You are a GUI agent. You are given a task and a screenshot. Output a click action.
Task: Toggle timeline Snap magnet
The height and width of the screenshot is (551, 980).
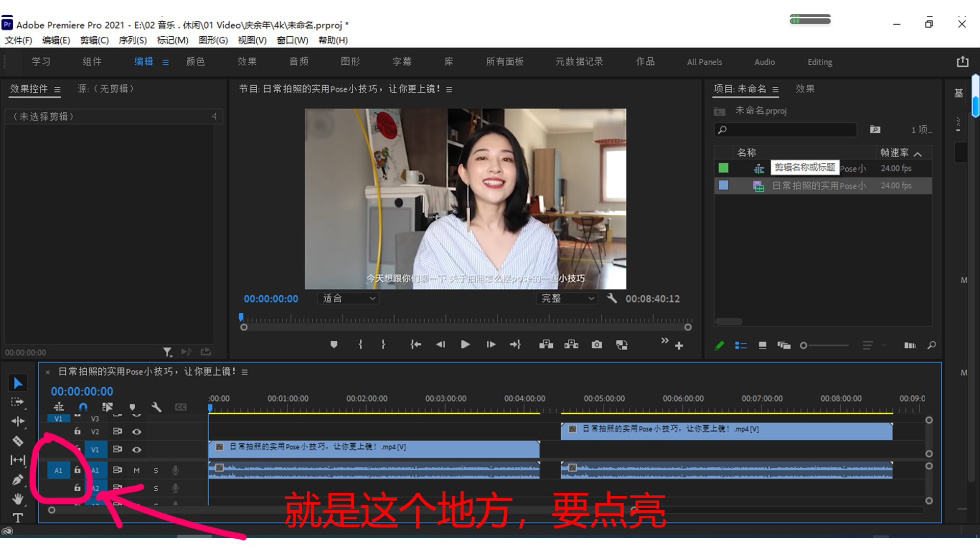[83, 407]
